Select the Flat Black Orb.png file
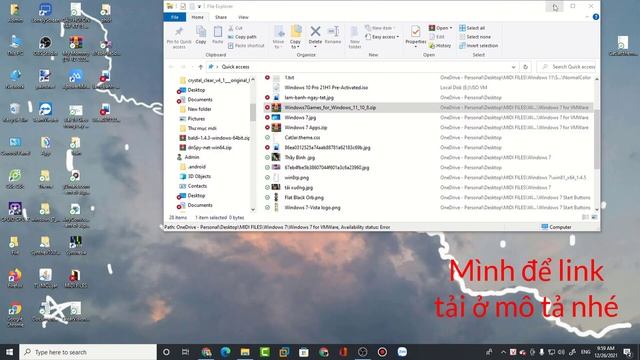The height and width of the screenshot is (360, 640). pyautogui.click(x=428, y=198)
